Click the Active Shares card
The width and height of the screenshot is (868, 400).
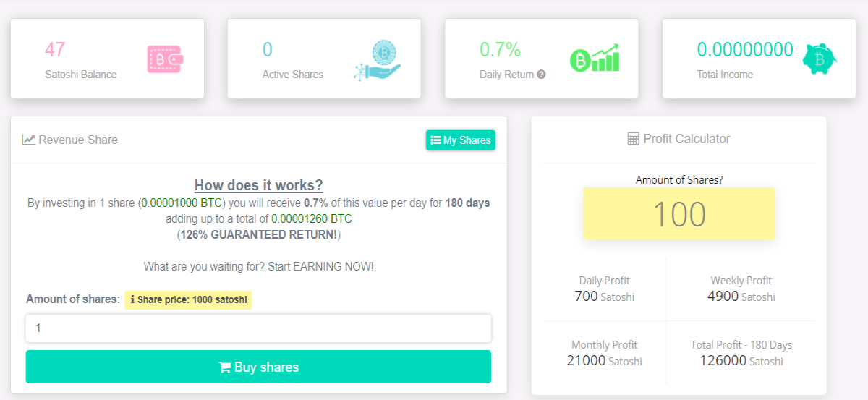pos(324,59)
